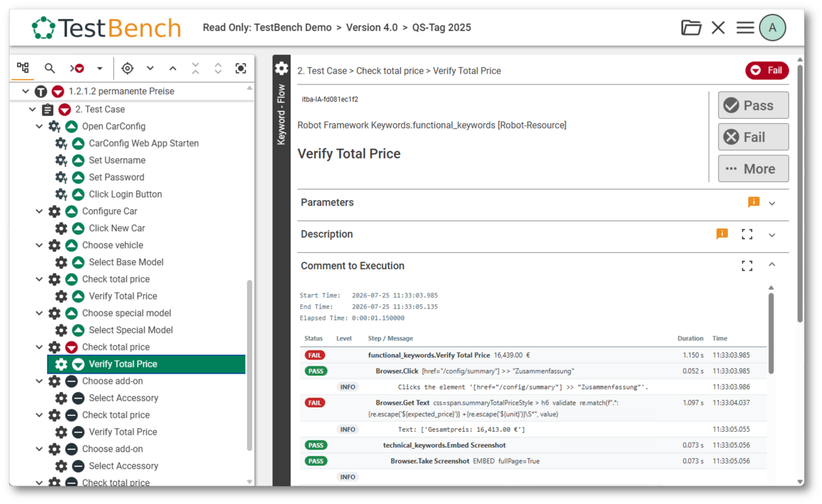
Task: Click log row technical_keywords.Embed Screenshot
Action: [x=533, y=445]
